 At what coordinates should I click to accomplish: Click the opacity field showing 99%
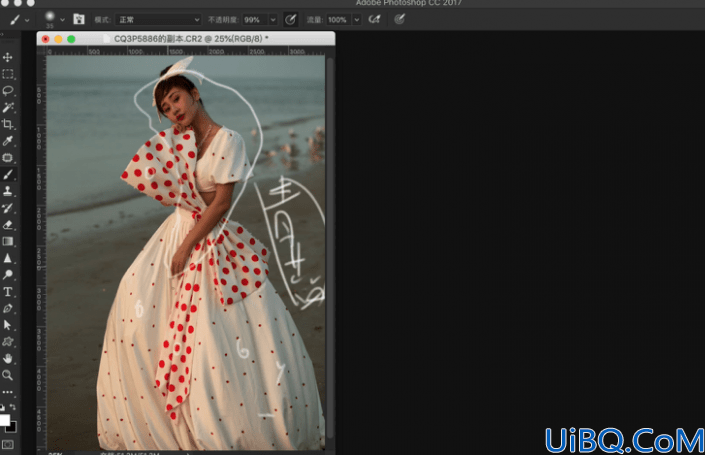pos(254,20)
